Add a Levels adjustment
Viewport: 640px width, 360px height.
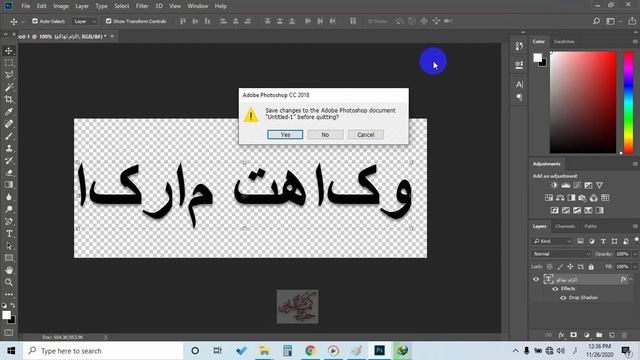pyautogui.click(x=565, y=185)
